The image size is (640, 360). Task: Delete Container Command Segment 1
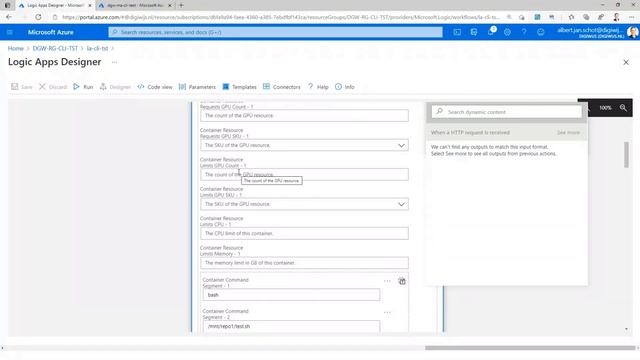(x=402, y=281)
